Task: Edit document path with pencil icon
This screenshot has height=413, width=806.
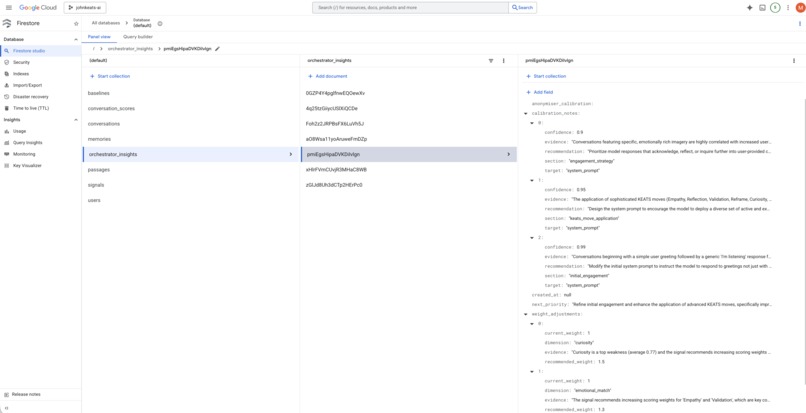Action: point(217,48)
